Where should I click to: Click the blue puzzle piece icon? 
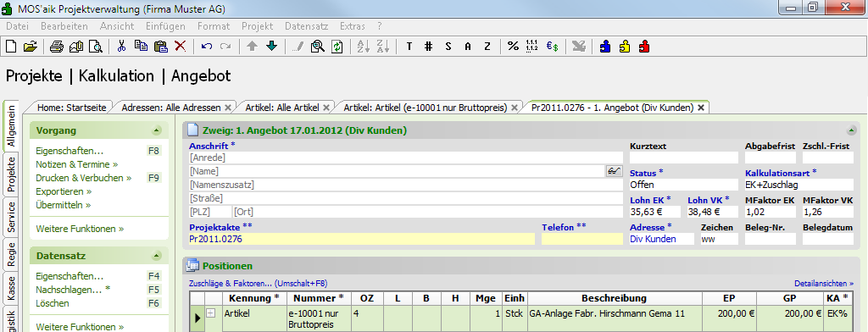point(605,47)
